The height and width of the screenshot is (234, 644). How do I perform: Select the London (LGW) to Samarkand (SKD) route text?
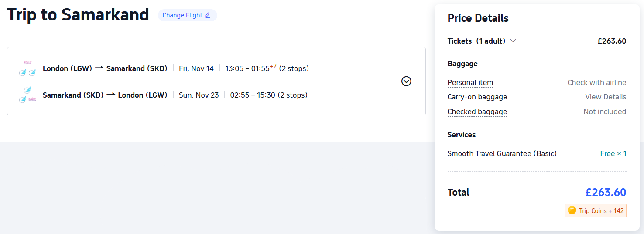coord(105,68)
